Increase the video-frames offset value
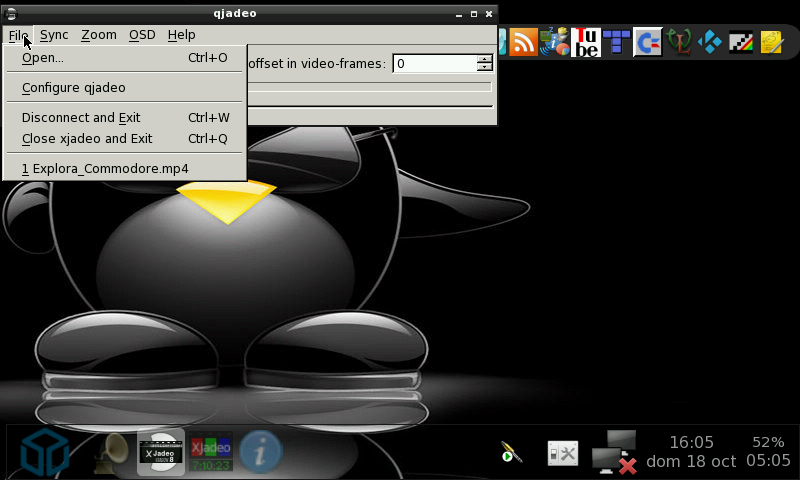Screen dimensions: 800x480 485,59
